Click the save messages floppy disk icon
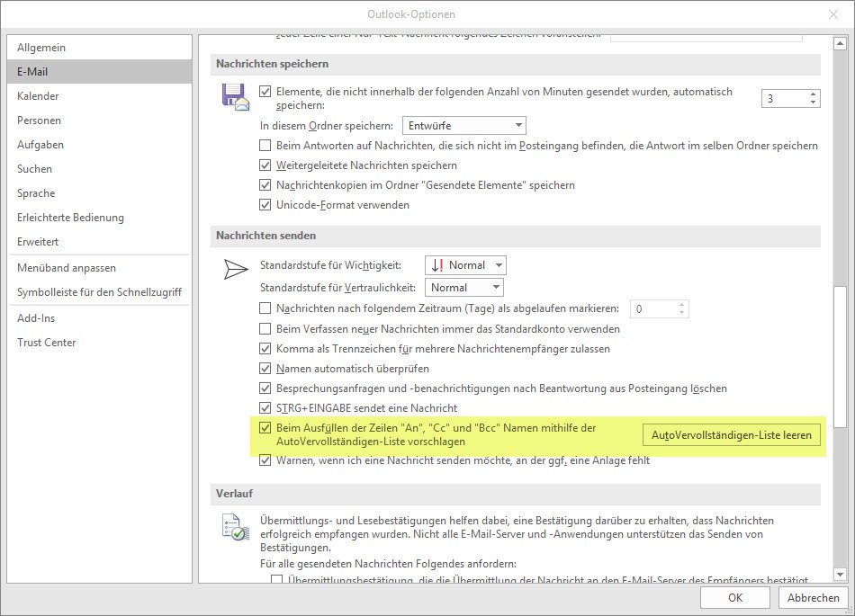This screenshot has width=855, height=616. [236, 97]
